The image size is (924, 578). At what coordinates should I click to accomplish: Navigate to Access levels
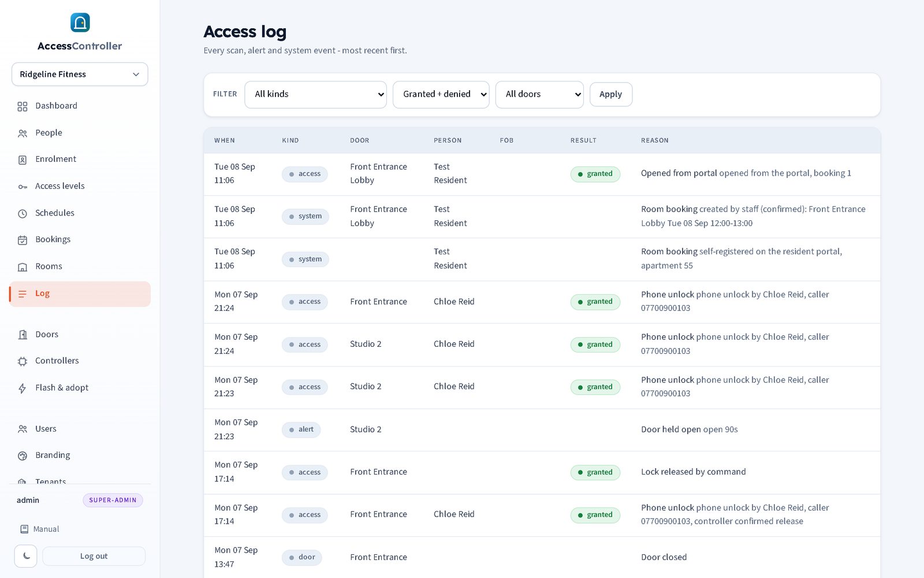(80, 186)
